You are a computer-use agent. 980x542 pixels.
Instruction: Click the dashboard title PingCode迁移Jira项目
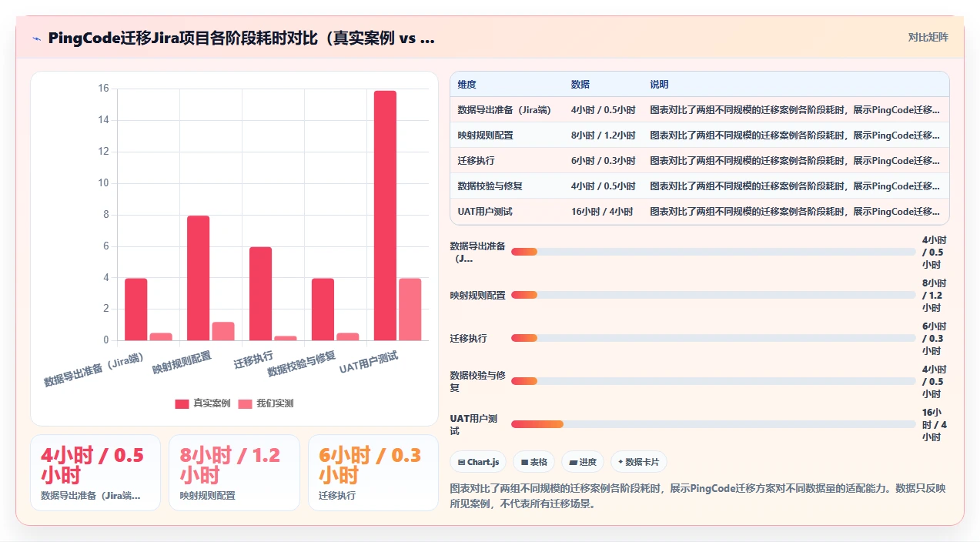(x=242, y=38)
